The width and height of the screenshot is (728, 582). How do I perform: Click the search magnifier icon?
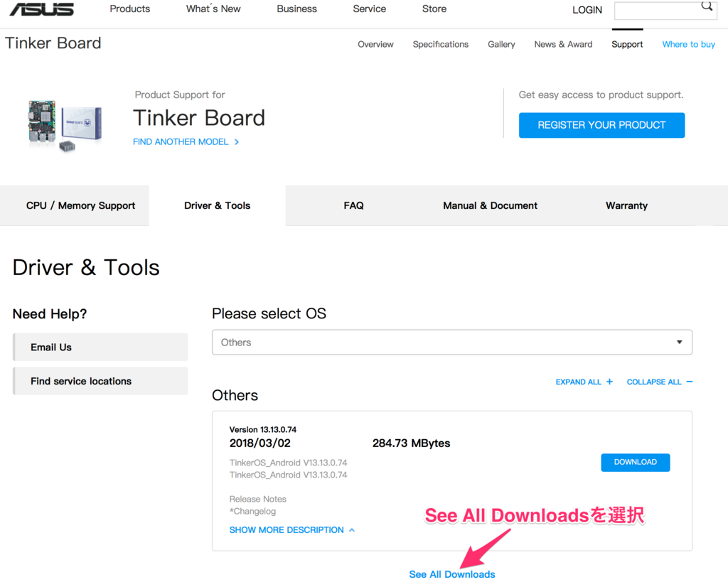tap(707, 6)
